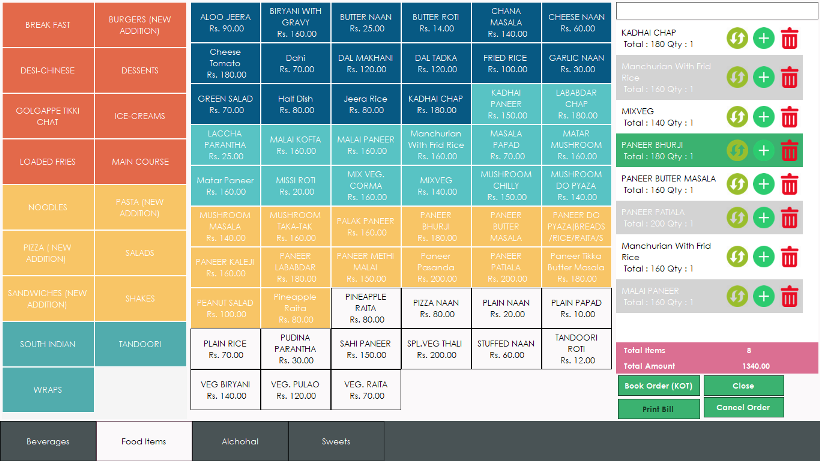Click refresh icon on PANEER BHURJI row
Viewport: 820px width, 461px height.
[x=737, y=151]
